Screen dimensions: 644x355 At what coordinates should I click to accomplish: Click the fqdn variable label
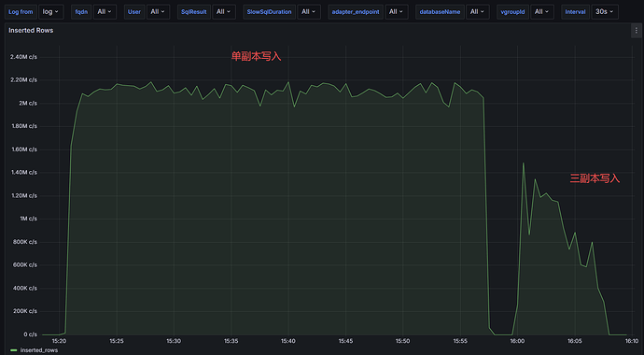(81, 12)
